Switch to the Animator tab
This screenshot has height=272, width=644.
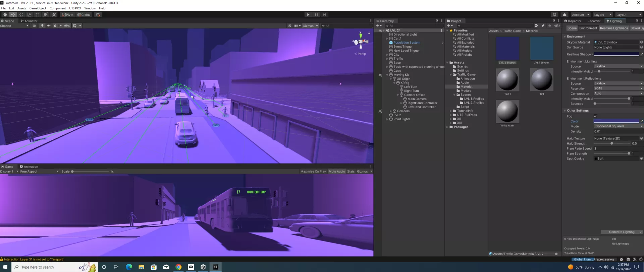click(x=29, y=21)
